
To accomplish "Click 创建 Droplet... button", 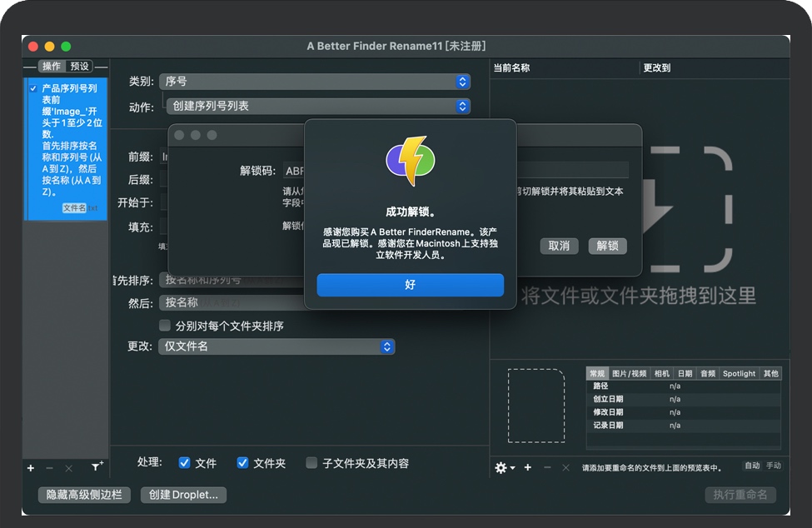I will click(x=183, y=495).
